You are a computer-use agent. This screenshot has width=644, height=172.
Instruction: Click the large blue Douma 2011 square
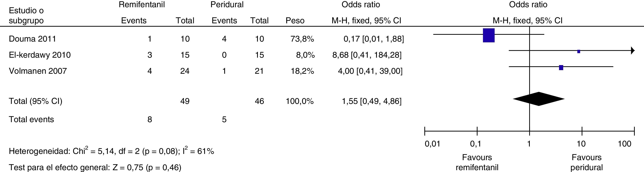489,35
